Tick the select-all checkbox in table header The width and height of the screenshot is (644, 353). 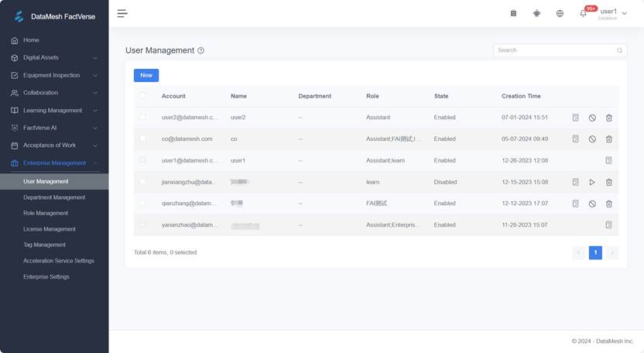(142, 96)
